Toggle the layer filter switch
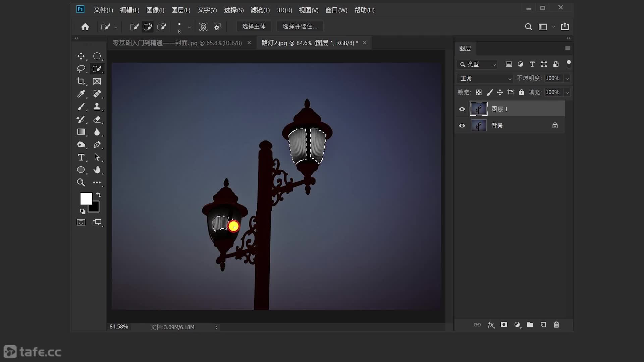 (x=569, y=64)
